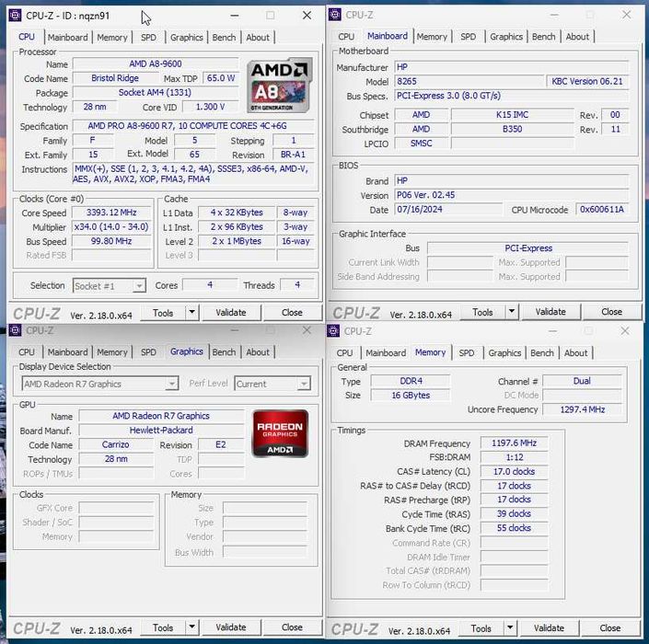Open the Perf Level Current dropdown

(272, 384)
